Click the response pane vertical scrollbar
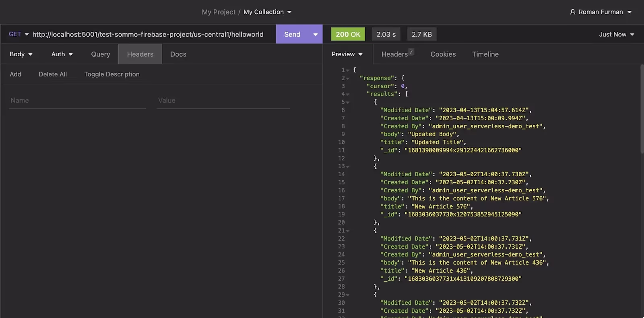Image resolution: width=644 pixels, height=318 pixels. pyautogui.click(x=642, y=109)
